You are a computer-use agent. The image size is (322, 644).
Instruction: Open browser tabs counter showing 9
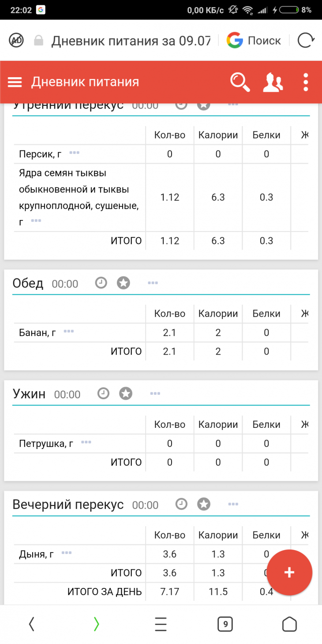225,624
